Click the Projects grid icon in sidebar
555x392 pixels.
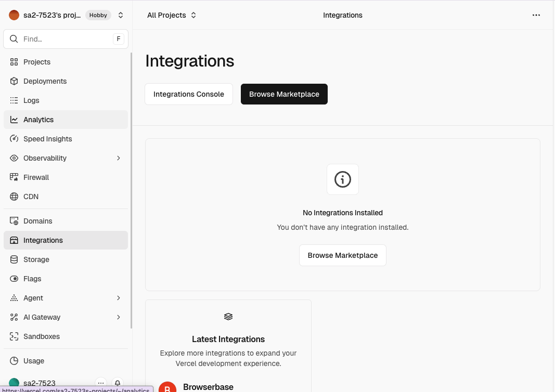click(14, 62)
